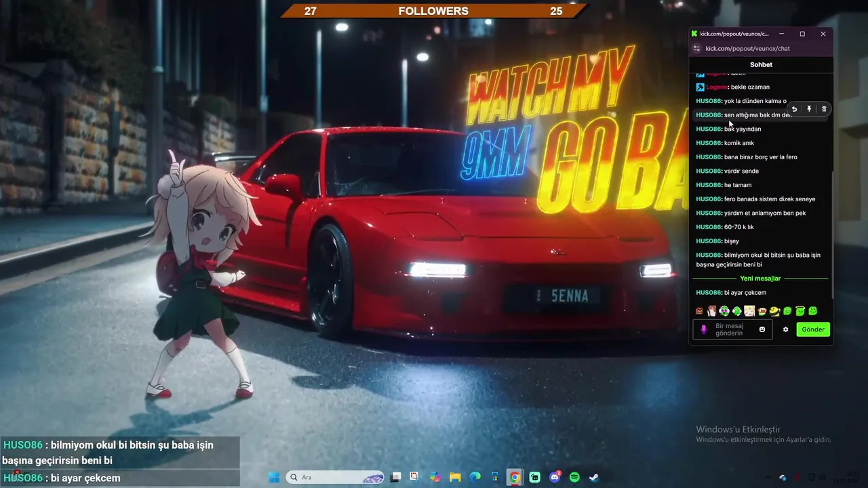Click the chat URL in address bar
The width and height of the screenshot is (868, 488).
click(x=747, y=49)
